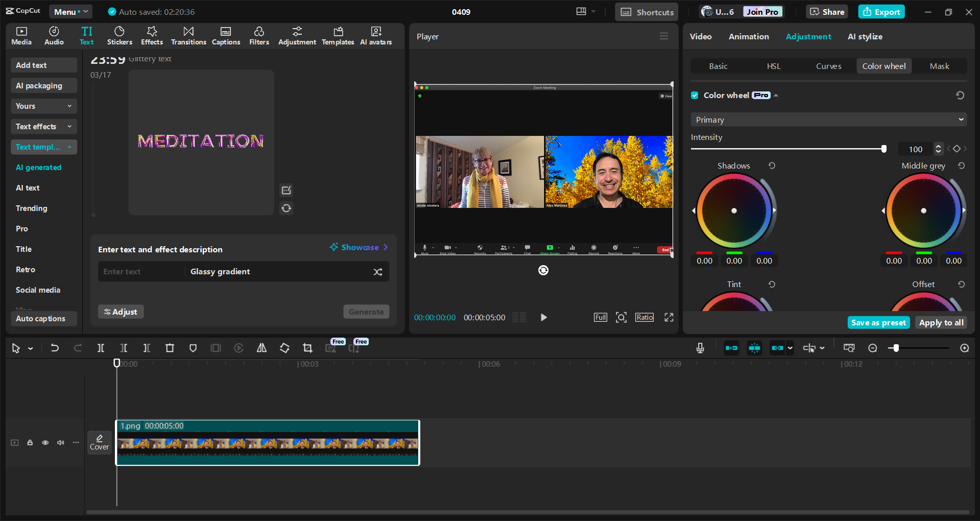Click the mirror flip icon

[261, 348]
